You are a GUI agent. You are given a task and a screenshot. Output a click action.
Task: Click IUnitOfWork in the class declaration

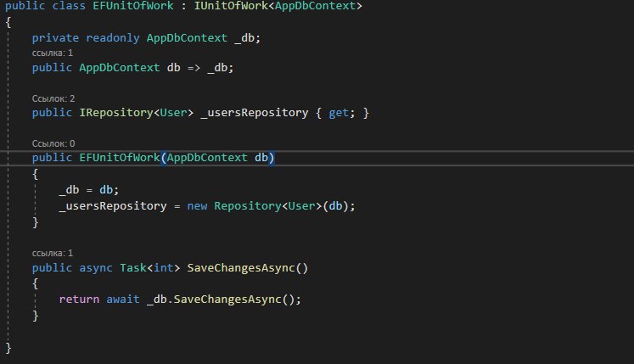click(231, 6)
